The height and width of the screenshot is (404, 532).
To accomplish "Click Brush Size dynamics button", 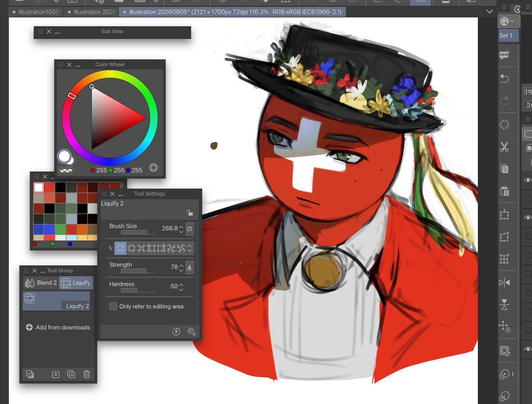I will pyautogui.click(x=189, y=229).
